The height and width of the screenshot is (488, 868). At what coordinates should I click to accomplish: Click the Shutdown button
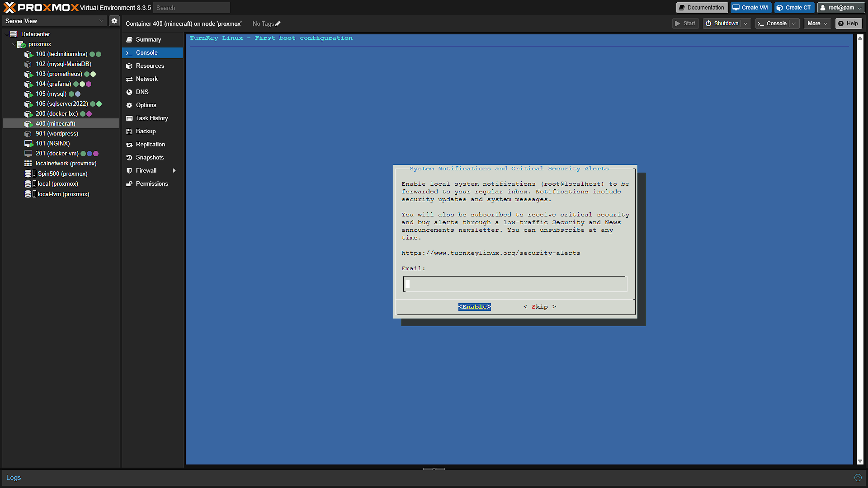coord(722,23)
